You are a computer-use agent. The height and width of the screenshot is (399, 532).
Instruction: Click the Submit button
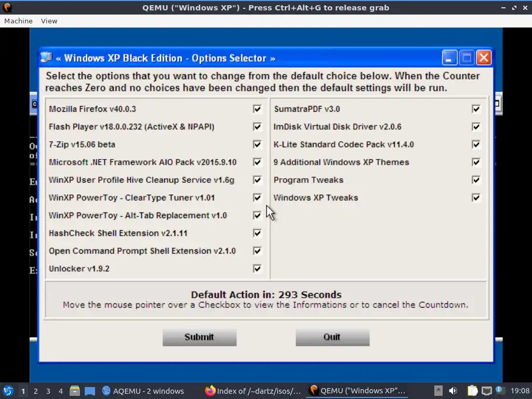click(199, 337)
